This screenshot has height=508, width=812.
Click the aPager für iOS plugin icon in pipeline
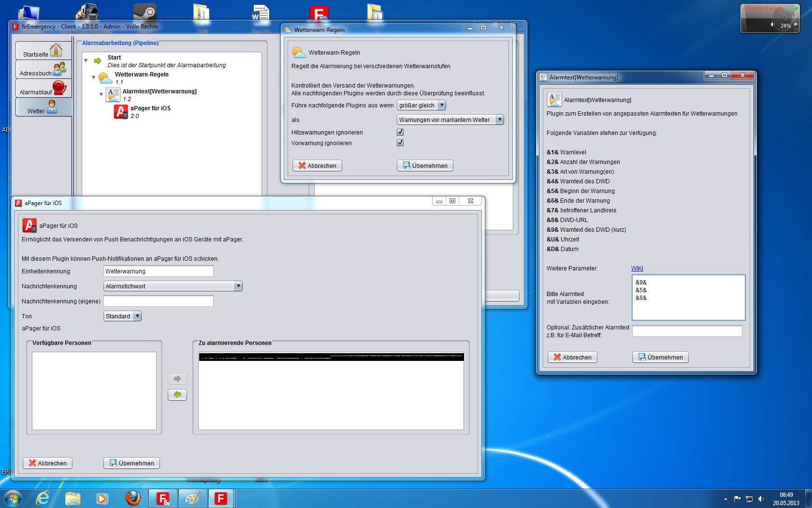point(121,112)
